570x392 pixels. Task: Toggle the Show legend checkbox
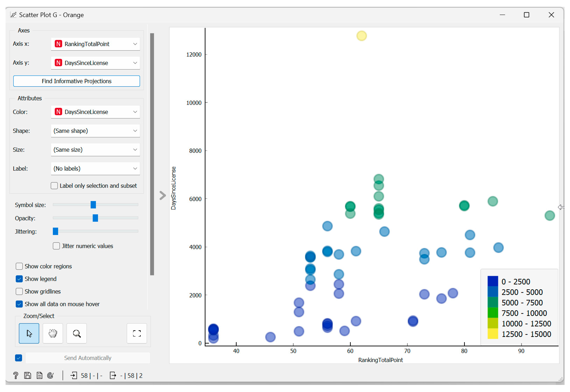(19, 279)
